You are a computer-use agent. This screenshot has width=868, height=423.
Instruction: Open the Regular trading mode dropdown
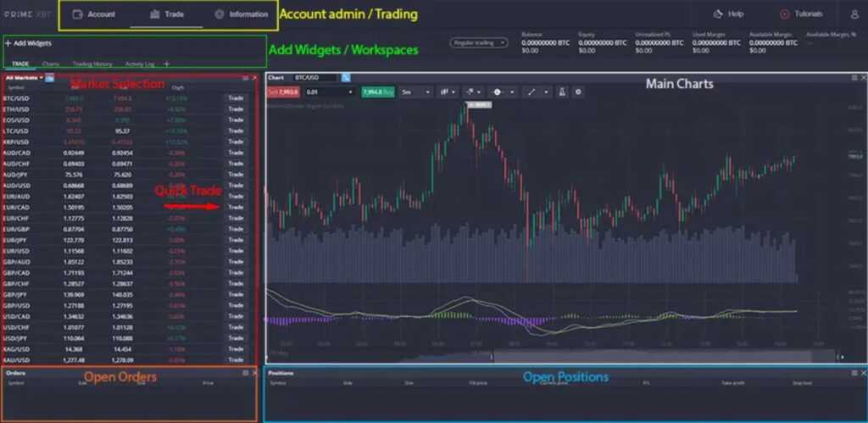479,42
